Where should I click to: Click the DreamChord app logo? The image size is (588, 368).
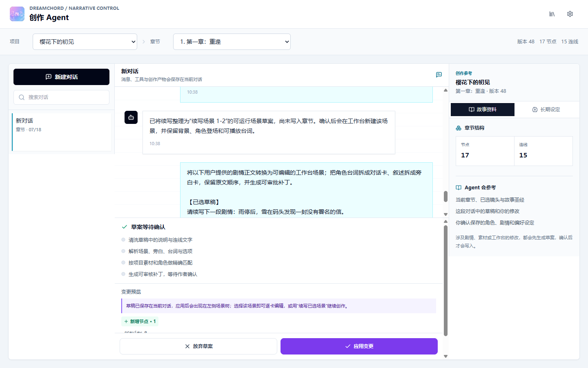click(17, 14)
